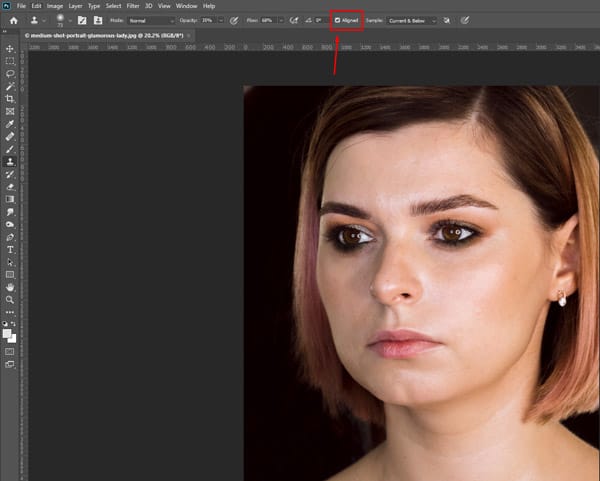Select the Gradient tool
Image resolution: width=600 pixels, height=481 pixels.
[x=10, y=199]
